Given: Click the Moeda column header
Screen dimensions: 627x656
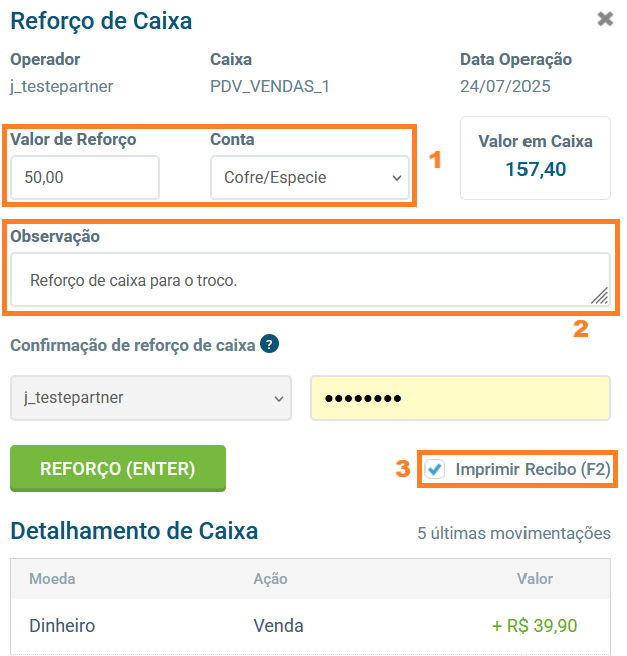Looking at the screenshot, I should pos(52,578).
